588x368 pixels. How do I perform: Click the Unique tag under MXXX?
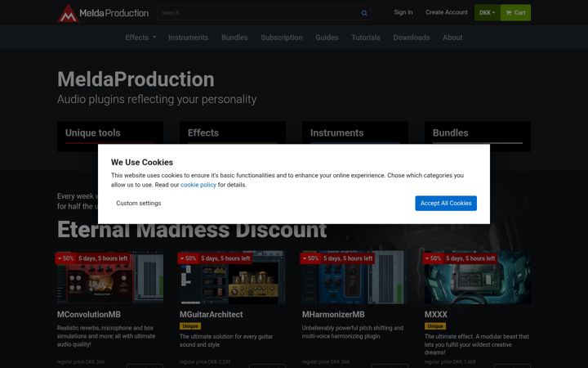[435, 326]
